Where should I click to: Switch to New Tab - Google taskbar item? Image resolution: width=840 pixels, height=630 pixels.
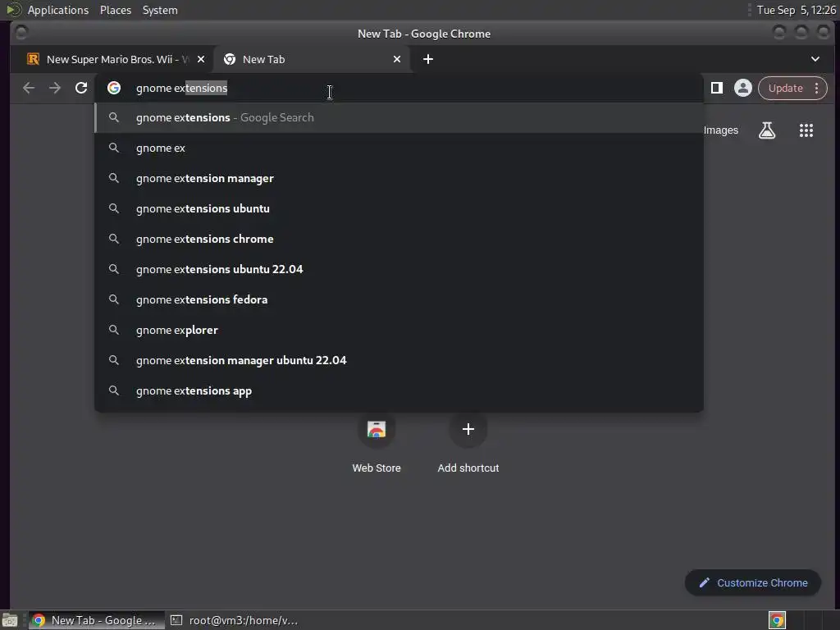coord(97,620)
